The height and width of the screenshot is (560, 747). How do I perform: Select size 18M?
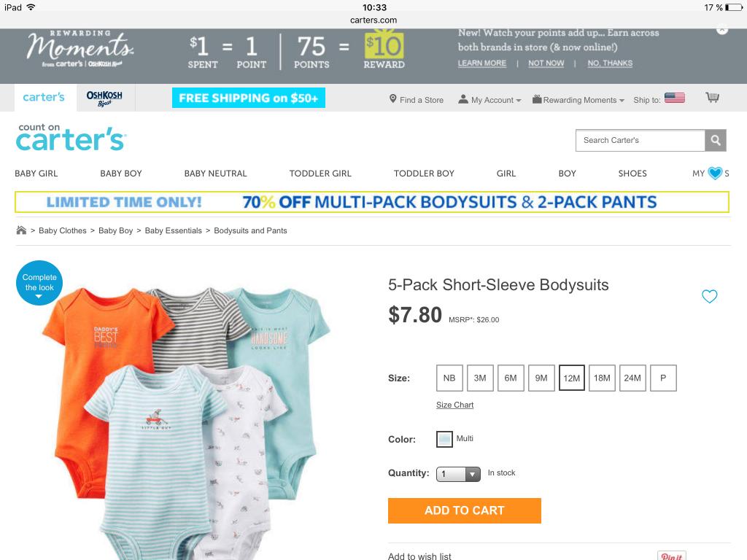(602, 378)
